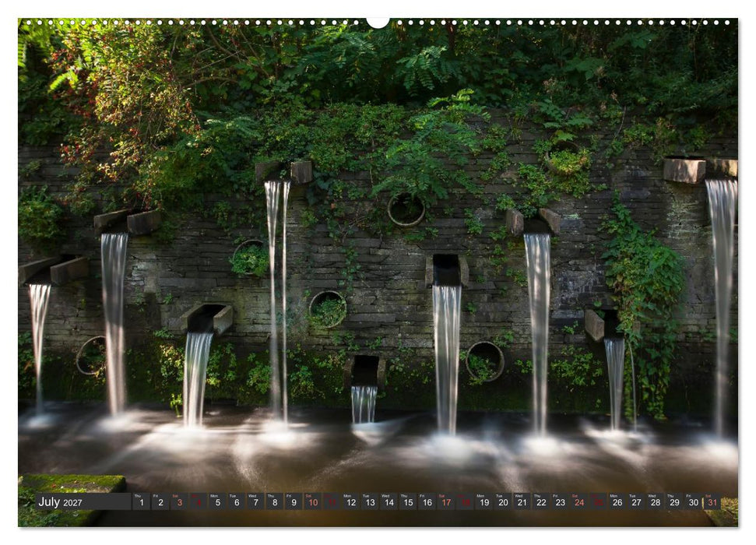This screenshot has height=545, width=756.
Task: Select the Mon 12 date cell
Action: tap(351, 501)
